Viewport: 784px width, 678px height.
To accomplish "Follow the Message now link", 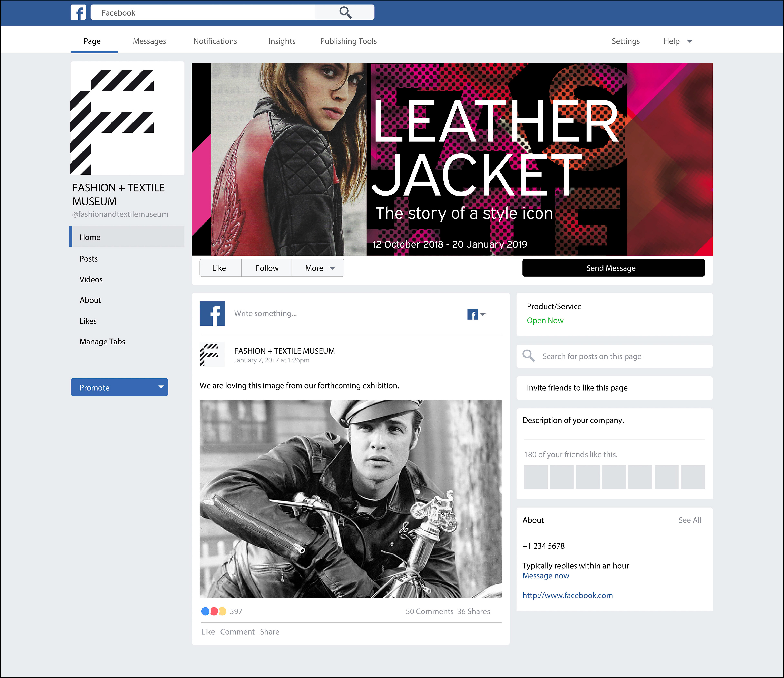I will click(x=546, y=576).
